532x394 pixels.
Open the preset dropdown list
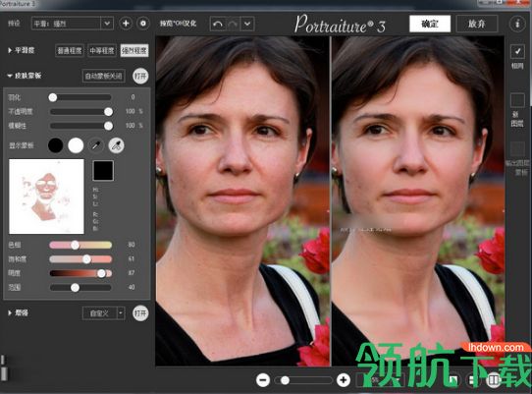(x=107, y=24)
